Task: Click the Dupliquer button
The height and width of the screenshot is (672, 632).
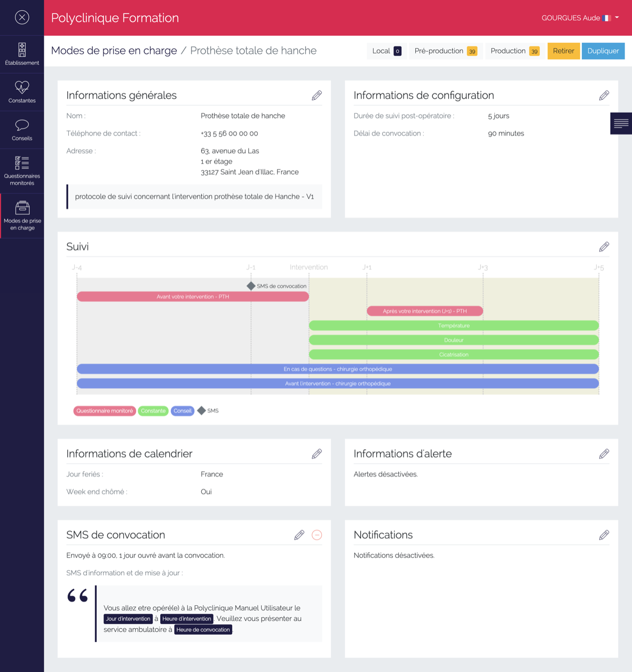Action: coord(603,51)
